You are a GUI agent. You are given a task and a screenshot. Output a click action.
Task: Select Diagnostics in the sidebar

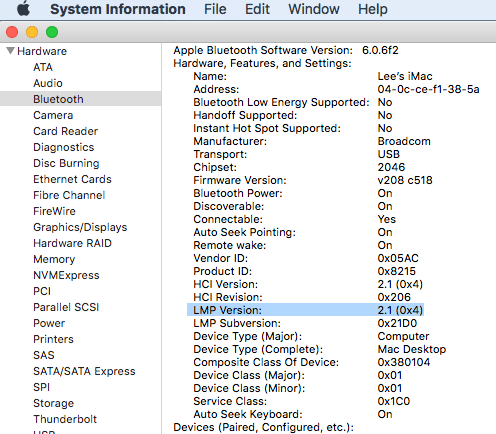(64, 147)
